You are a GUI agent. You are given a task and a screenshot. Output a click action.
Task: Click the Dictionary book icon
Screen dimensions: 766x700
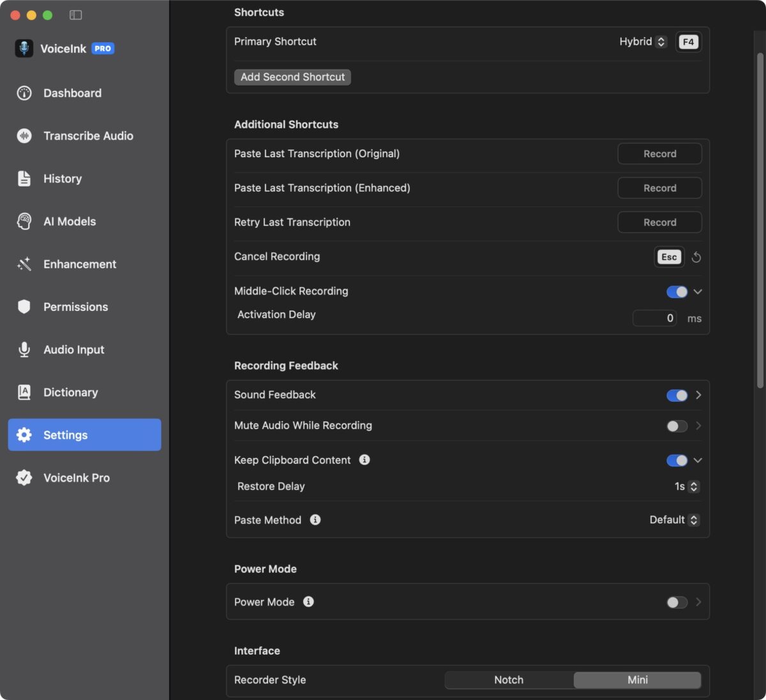click(x=24, y=393)
